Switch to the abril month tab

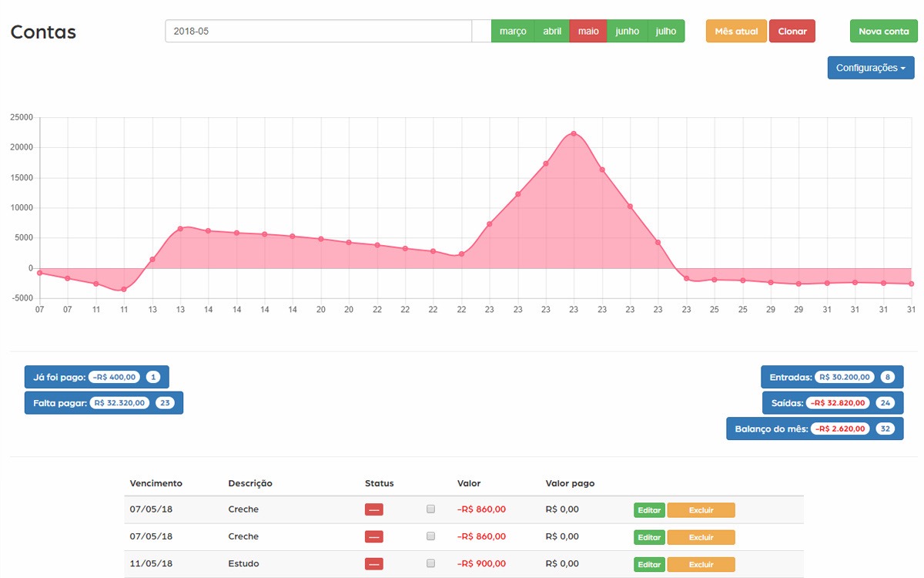[x=552, y=32]
